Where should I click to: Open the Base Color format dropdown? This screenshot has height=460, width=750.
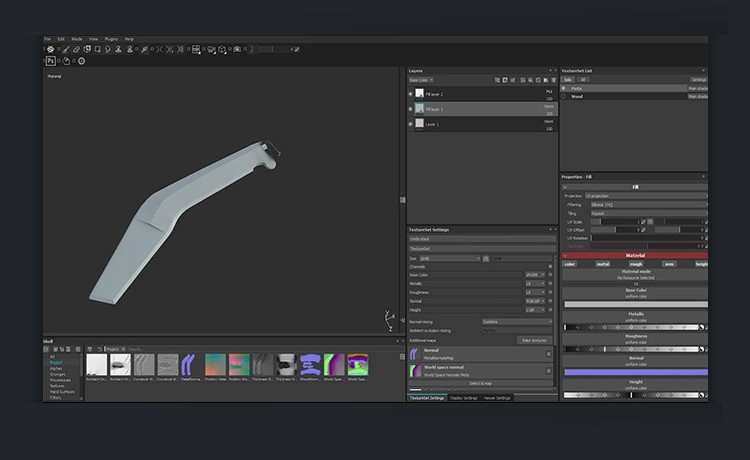click(535, 275)
